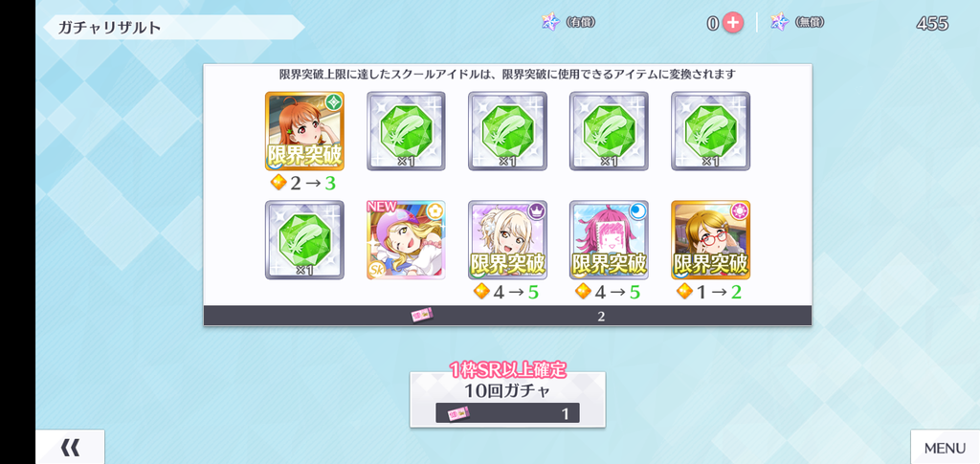Select the glasses girl limit break card

coord(711,240)
